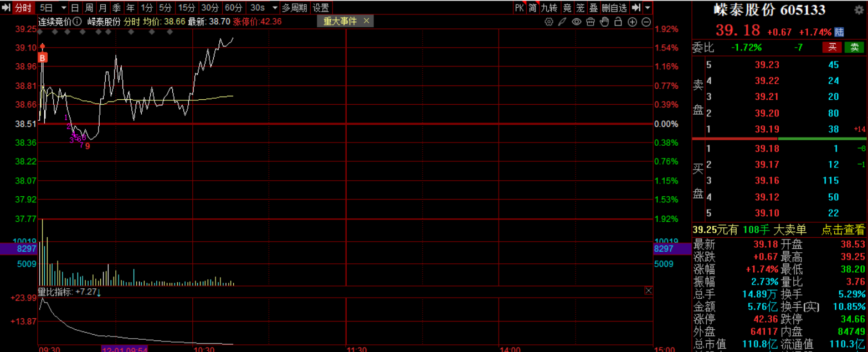Screen dimensions: 868x352
Task: Switch to the 周 weekly chart tab
Action: click(89, 8)
